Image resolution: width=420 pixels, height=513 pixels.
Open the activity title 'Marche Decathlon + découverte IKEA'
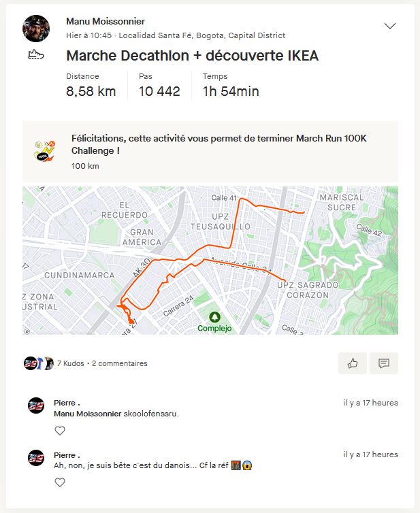click(192, 56)
